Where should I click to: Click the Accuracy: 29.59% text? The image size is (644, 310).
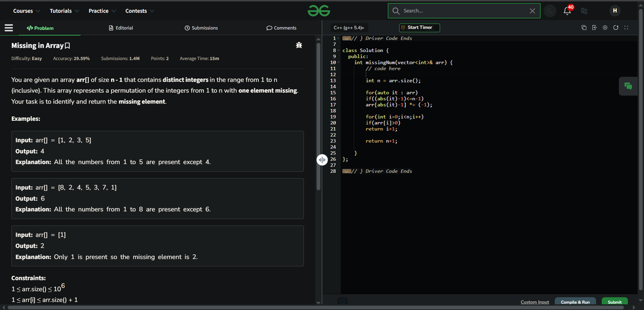pyautogui.click(x=71, y=58)
